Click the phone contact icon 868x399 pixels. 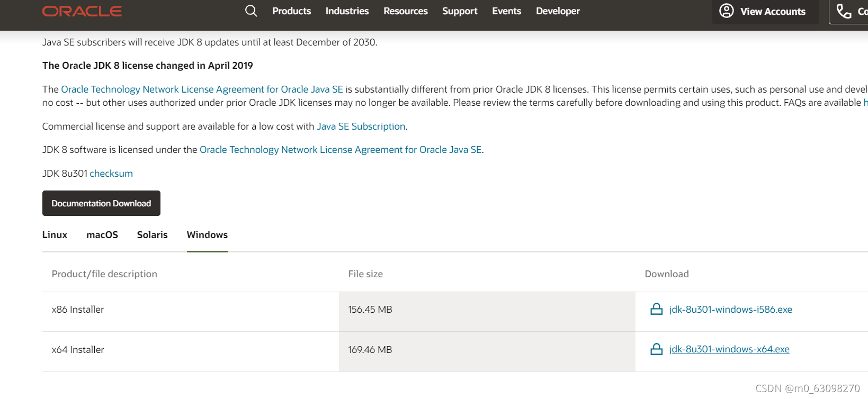(844, 11)
